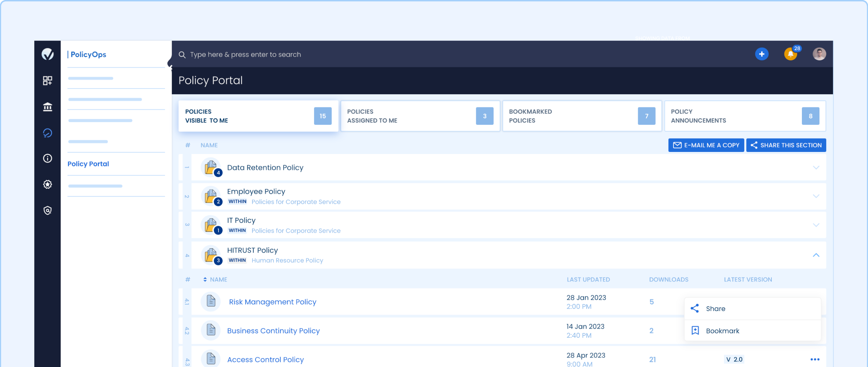Choose Bookmark from the context menu

tap(753, 331)
